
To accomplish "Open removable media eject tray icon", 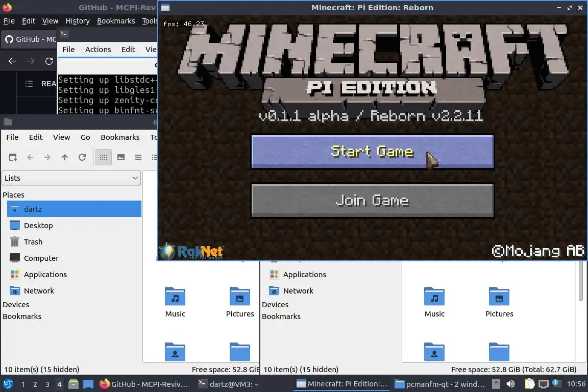I will pos(496,384).
